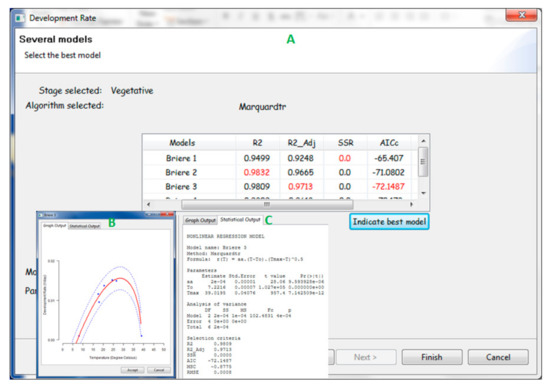Open Statistical Output tab in main panel
This screenshot has width=550, height=388.
[240, 220]
